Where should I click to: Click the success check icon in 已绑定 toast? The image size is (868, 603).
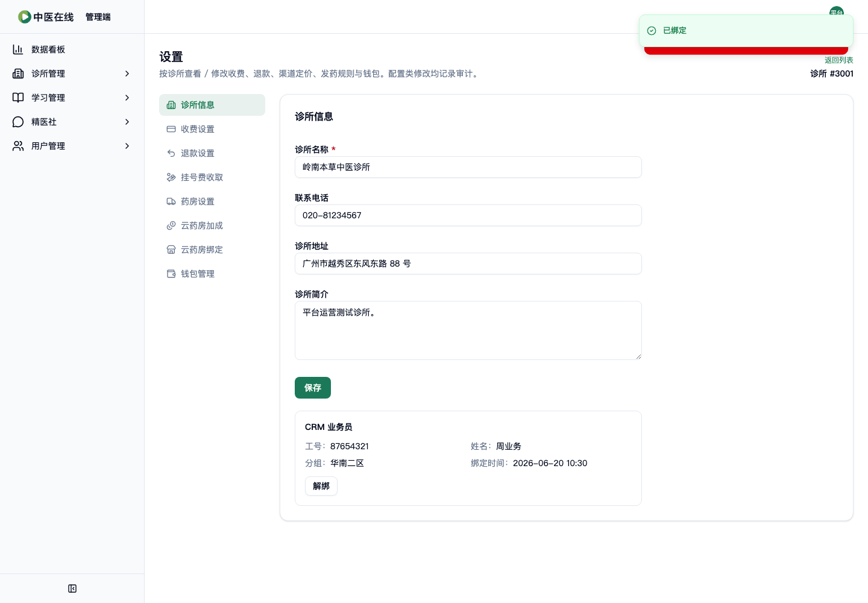click(x=652, y=31)
